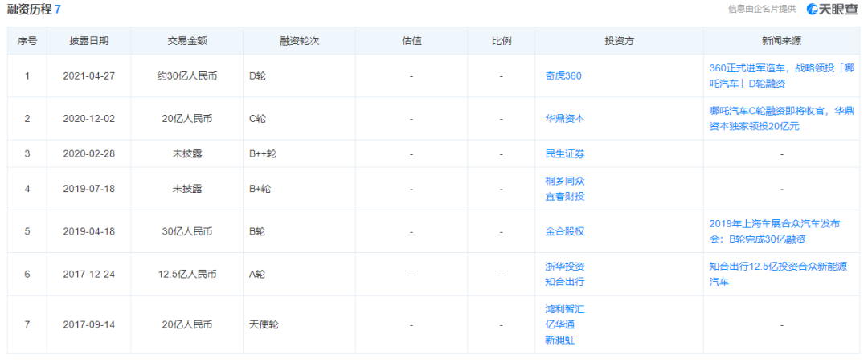Viewport: 868px width, 363px height.
Task: Select the 未披露 amount in B++轮 row
Action: pyautogui.click(x=186, y=154)
